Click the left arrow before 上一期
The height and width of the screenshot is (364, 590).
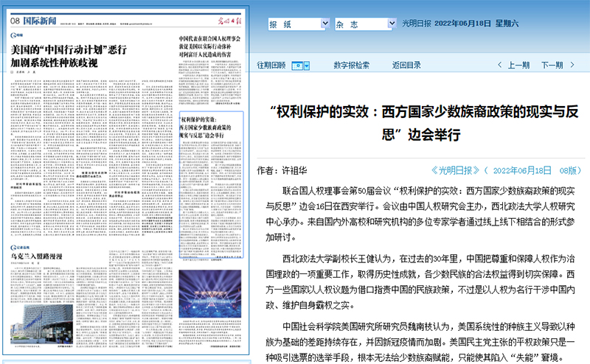(499, 65)
